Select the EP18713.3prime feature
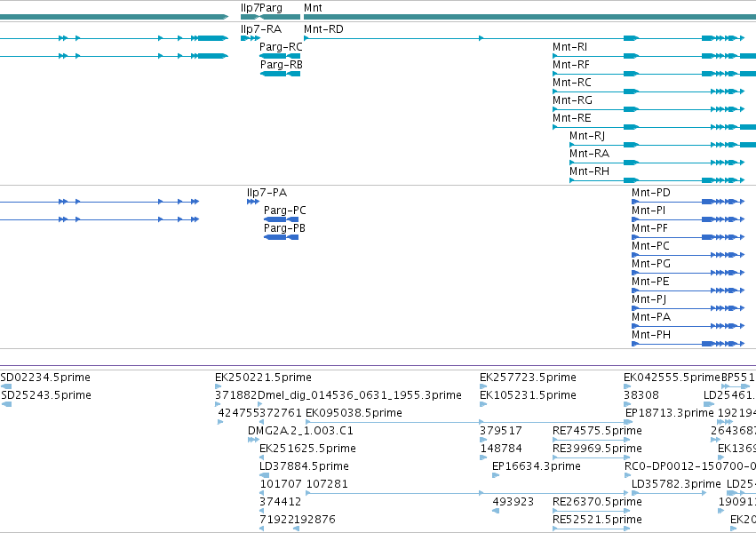 (670, 413)
